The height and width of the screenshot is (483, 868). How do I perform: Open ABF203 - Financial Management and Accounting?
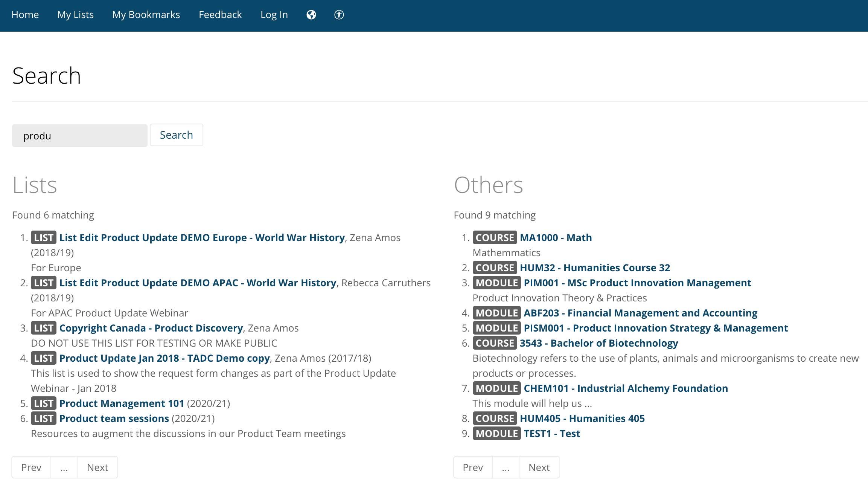[641, 313]
